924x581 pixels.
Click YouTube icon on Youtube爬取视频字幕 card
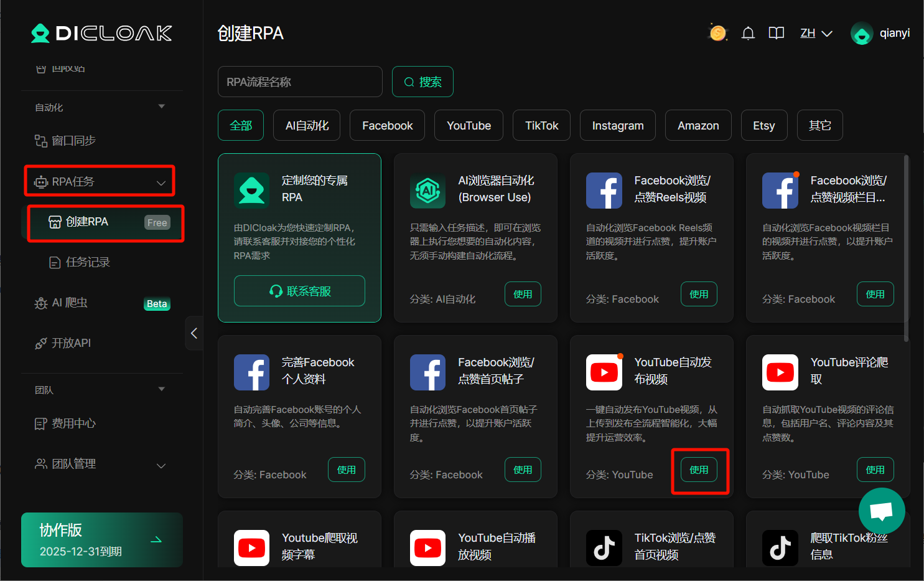[x=252, y=548]
